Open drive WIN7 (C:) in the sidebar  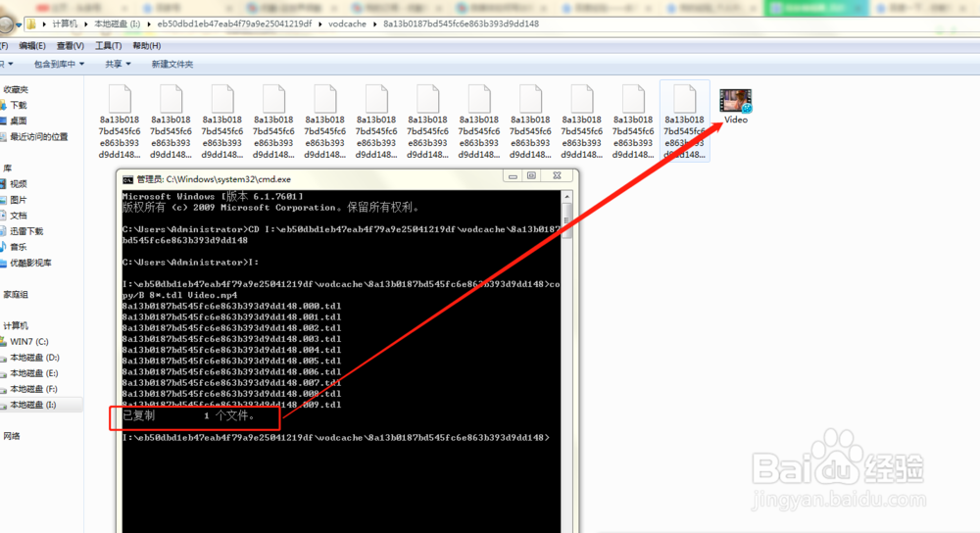(28, 342)
